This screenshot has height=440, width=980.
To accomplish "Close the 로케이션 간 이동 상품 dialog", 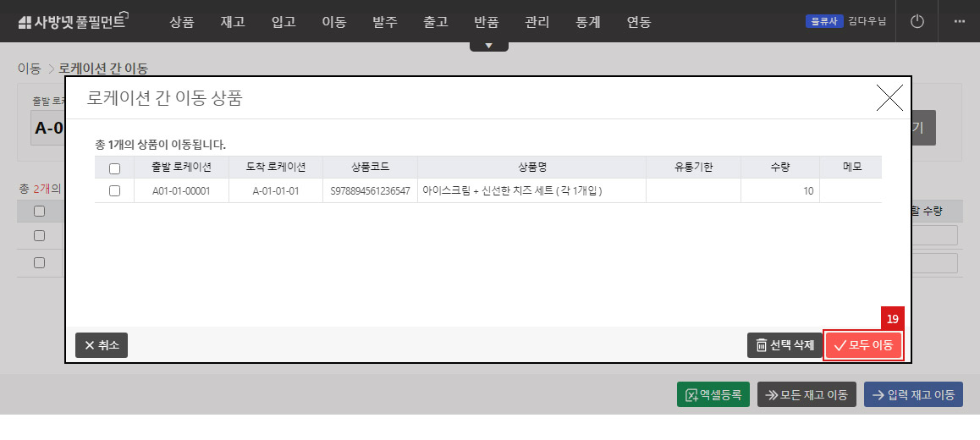I will tap(889, 97).
